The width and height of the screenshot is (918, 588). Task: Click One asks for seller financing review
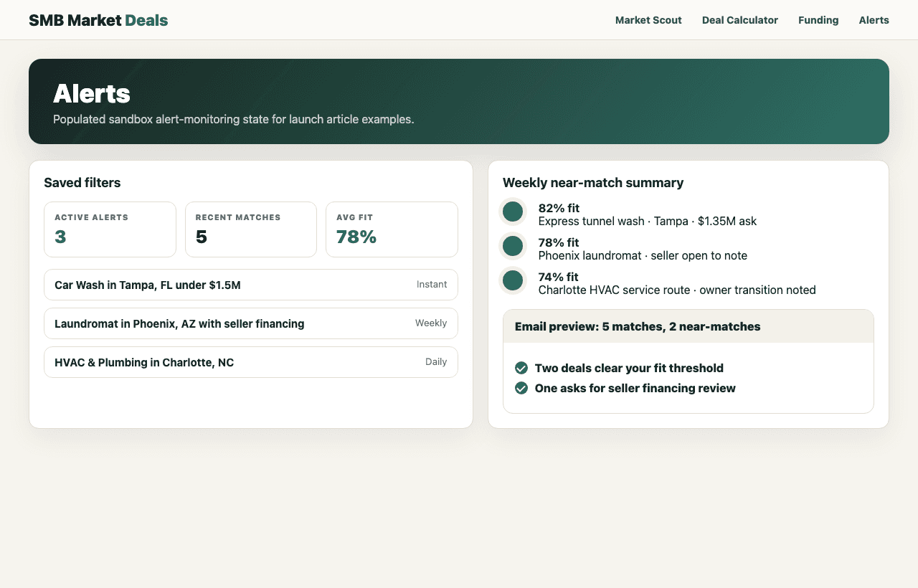click(635, 388)
